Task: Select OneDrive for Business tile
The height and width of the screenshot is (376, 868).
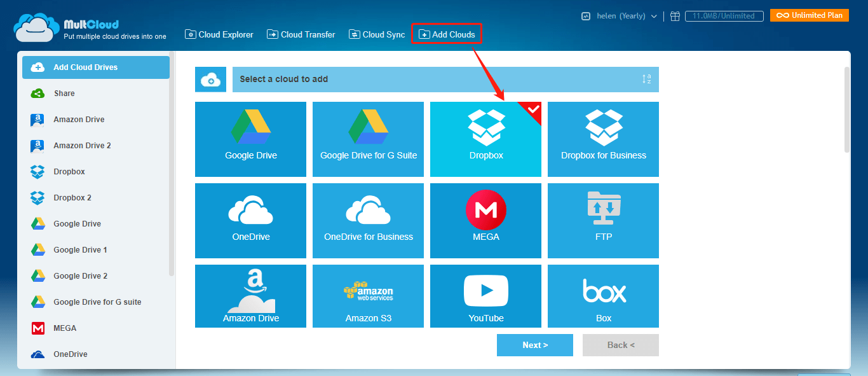Action: click(x=368, y=221)
